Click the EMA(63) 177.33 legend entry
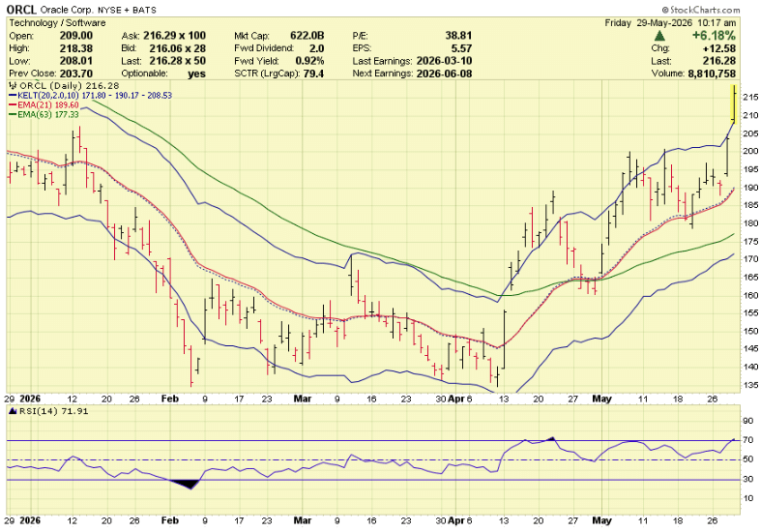760x532 pixels. point(44,114)
